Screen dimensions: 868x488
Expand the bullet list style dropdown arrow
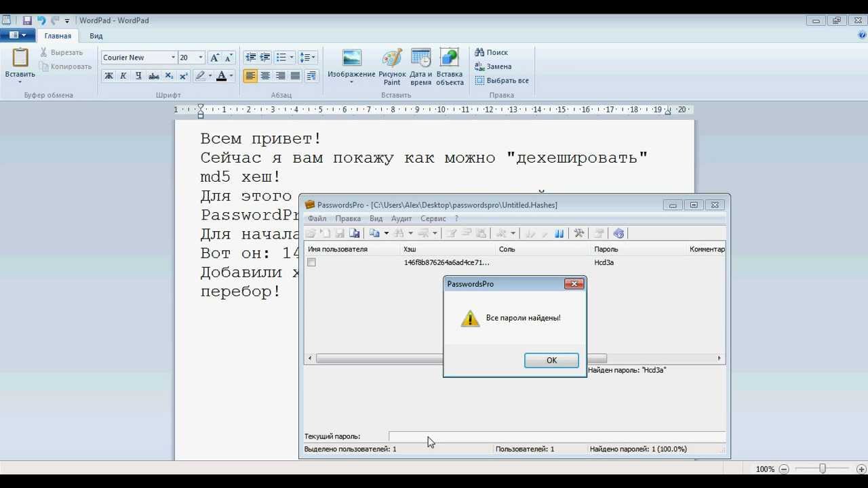click(x=291, y=58)
